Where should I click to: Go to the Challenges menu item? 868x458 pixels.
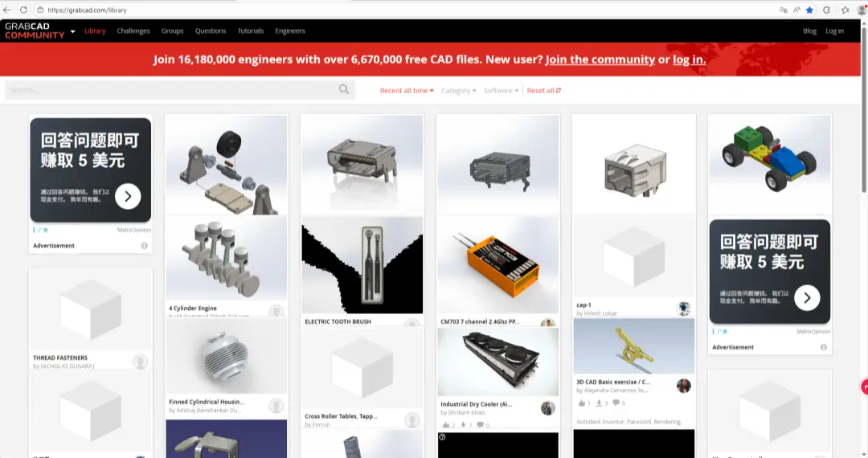click(133, 31)
